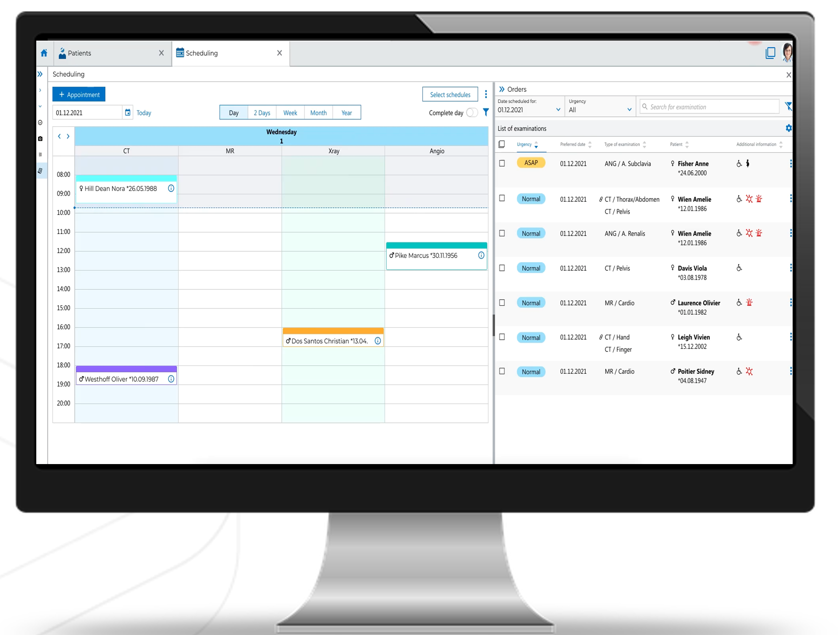Open three-dot menu next to Select schedules
This screenshot has height=635, width=840.
point(486,95)
